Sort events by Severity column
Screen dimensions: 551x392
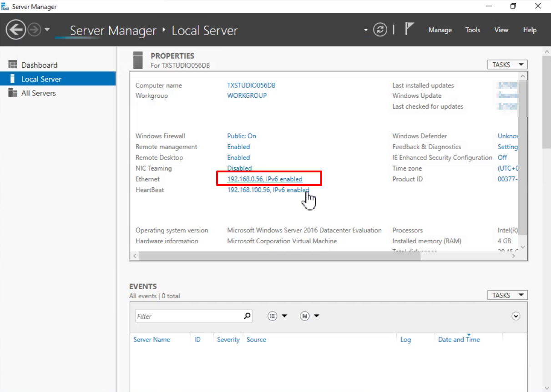point(228,340)
